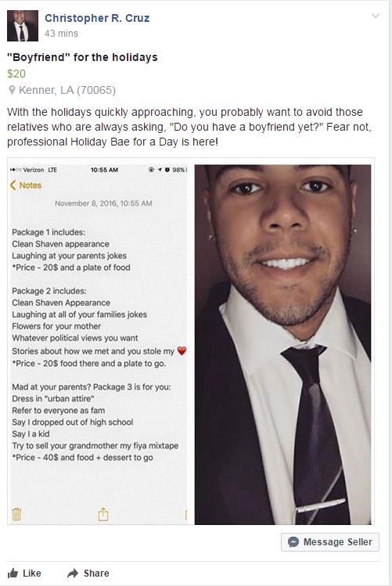Viewport: 392px width, 586px height.
Task: Open Christopher R. Cruz's profile picture thumbnail
Action: (23, 26)
